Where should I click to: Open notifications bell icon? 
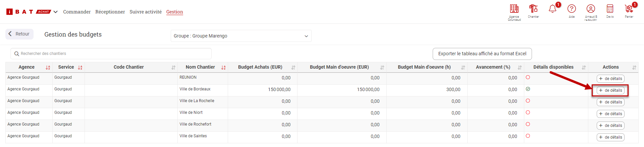click(552, 9)
